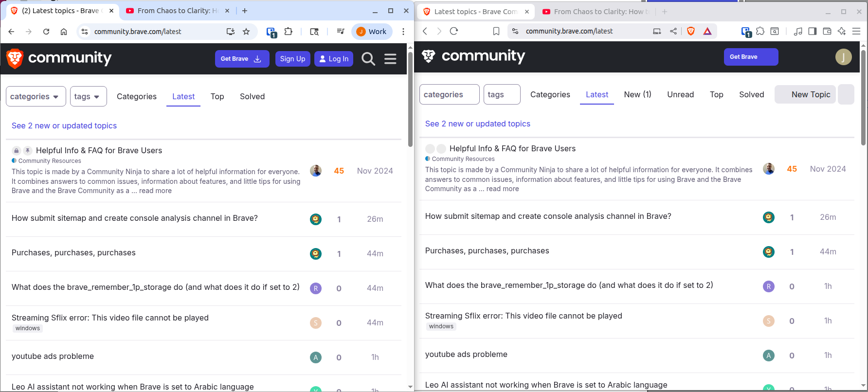The image size is (868, 392).
Task: Open the search icon on left community page
Action: pyautogui.click(x=368, y=59)
